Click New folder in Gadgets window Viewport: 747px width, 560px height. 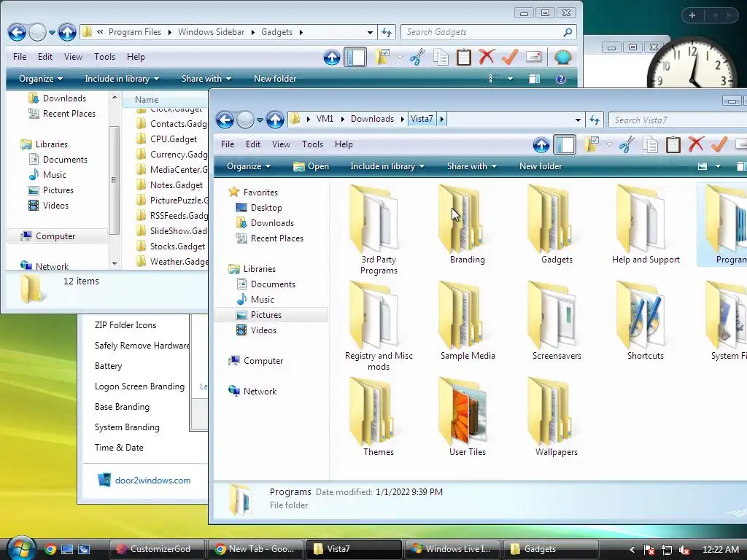click(x=275, y=79)
